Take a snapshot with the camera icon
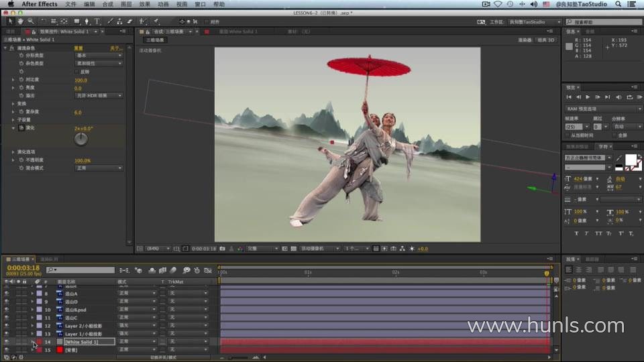The width and height of the screenshot is (644, 362). click(222, 249)
